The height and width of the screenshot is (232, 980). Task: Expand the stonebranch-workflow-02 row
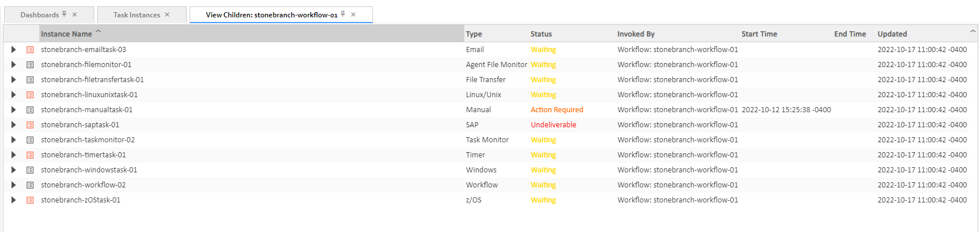tap(13, 185)
